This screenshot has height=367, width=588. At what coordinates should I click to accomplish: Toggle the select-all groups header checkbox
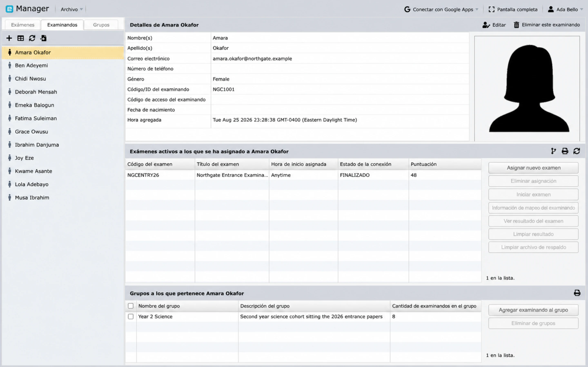pos(131,306)
